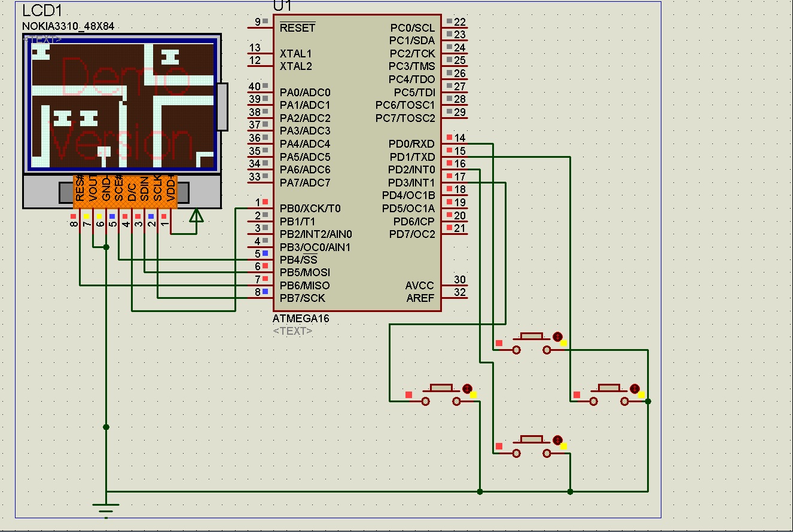Image resolution: width=793 pixels, height=532 pixels.
Task: Click the PB6/MISO pin label
Action: (305, 286)
